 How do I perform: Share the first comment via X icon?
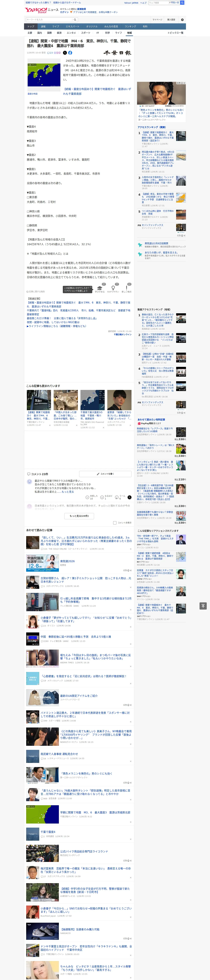point(129,497)
